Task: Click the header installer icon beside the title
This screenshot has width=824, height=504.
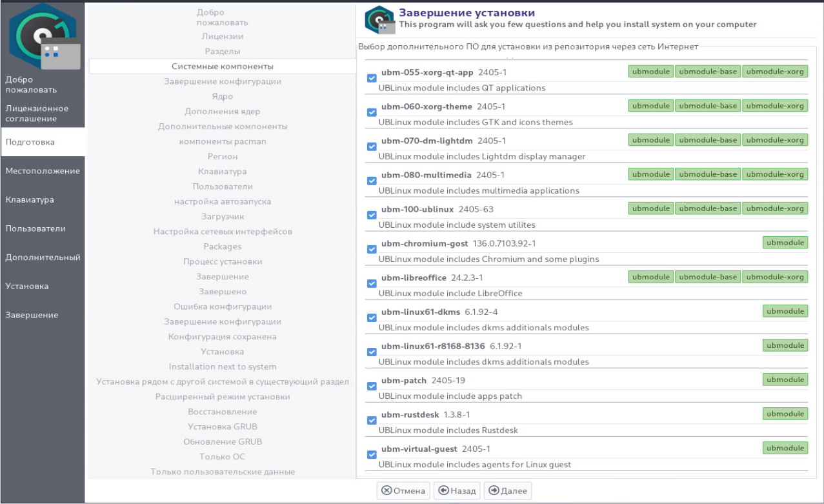Action: tap(379, 19)
